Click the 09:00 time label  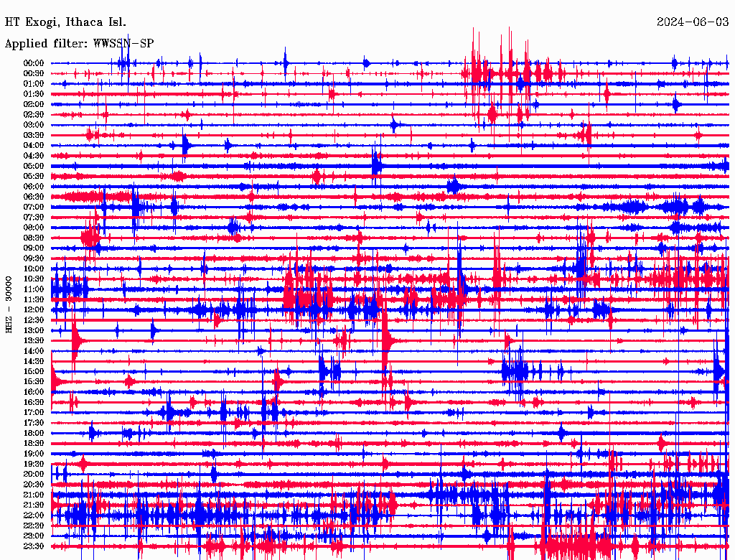pos(34,248)
